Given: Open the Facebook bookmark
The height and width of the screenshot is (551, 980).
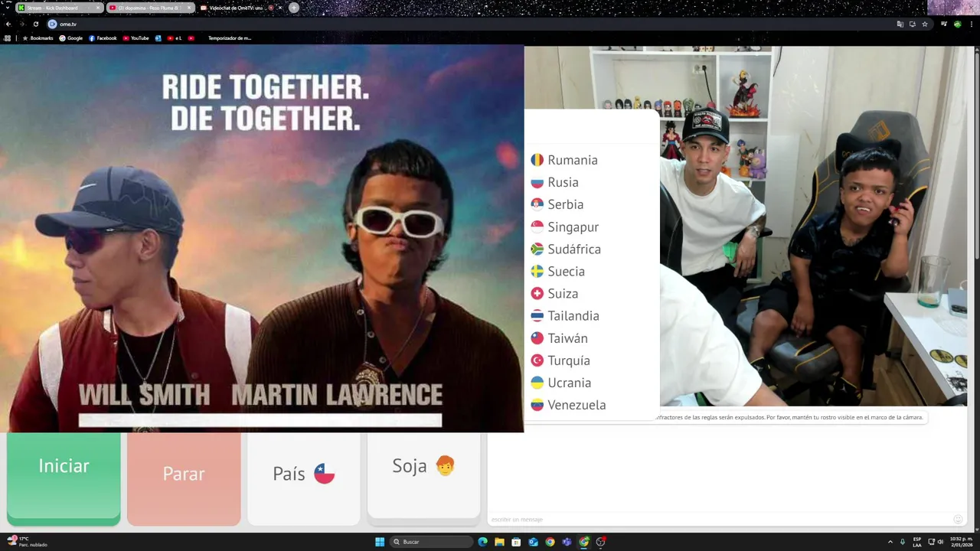Looking at the screenshot, I should [x=103, y=37].
